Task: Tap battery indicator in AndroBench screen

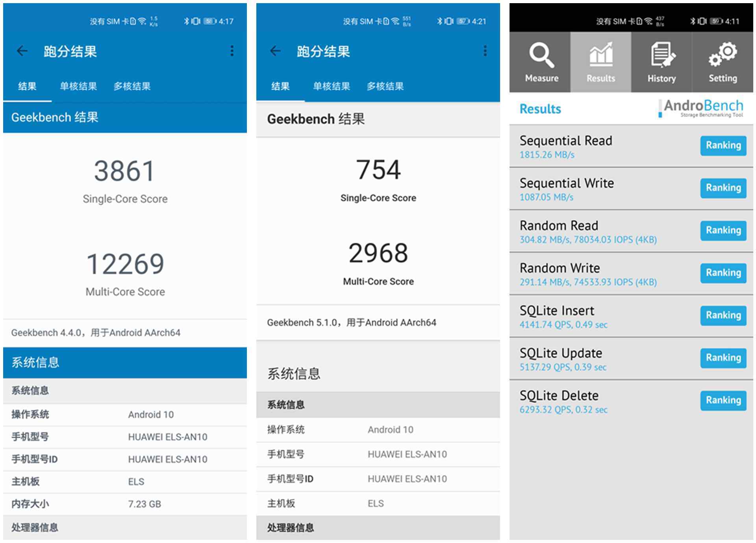Action: [716, 21]
